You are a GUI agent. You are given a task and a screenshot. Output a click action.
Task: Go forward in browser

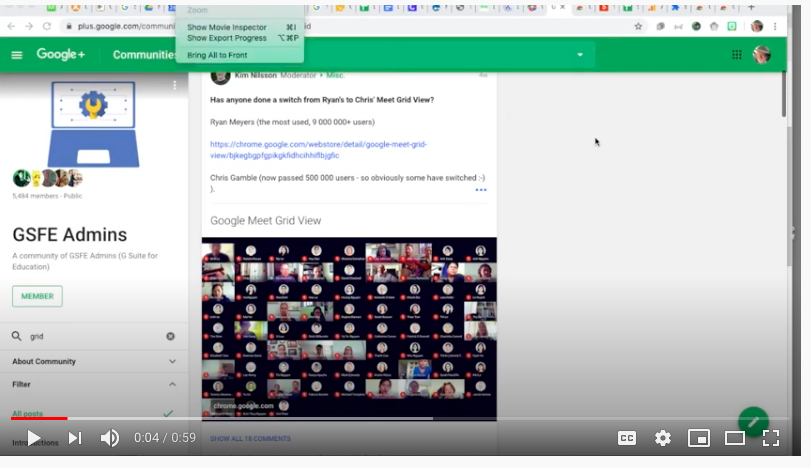click(29, 26)
